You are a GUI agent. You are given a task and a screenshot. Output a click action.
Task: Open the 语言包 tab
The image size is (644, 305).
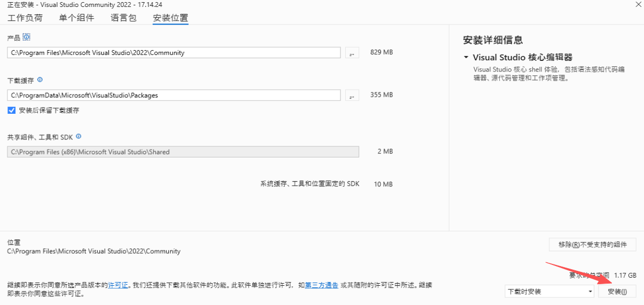tap(123, 18)
